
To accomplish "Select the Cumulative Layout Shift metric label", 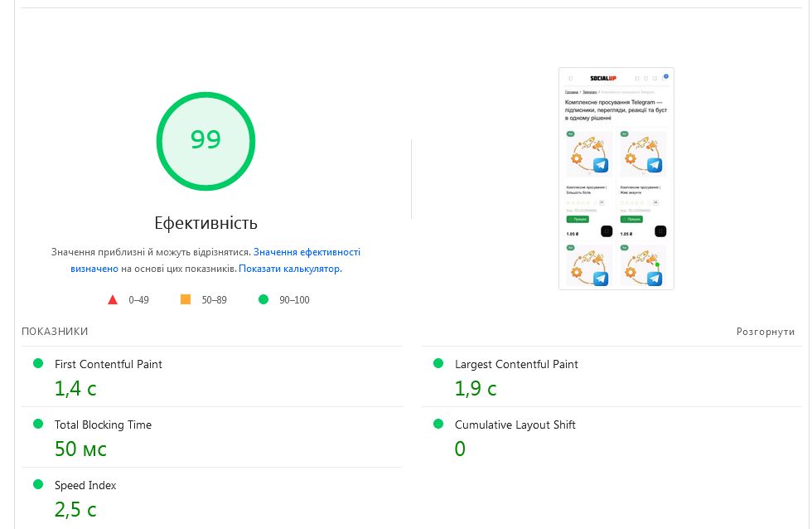I will (x=515, y=425).
